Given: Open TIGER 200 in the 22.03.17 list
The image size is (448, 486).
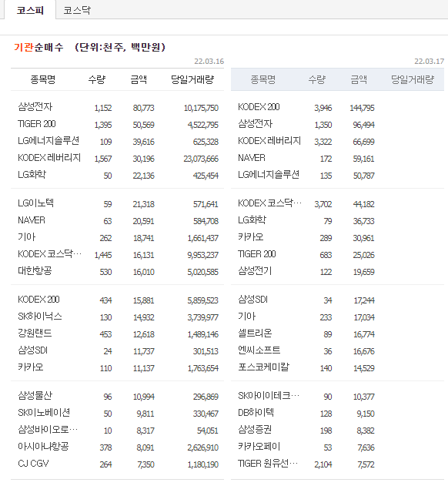Looking at the screenshot, I should click(x=257, y=254).
